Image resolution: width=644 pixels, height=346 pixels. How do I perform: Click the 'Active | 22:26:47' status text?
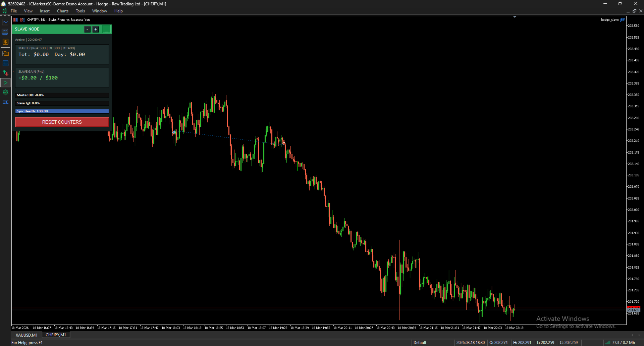click(x=29, y=40)
